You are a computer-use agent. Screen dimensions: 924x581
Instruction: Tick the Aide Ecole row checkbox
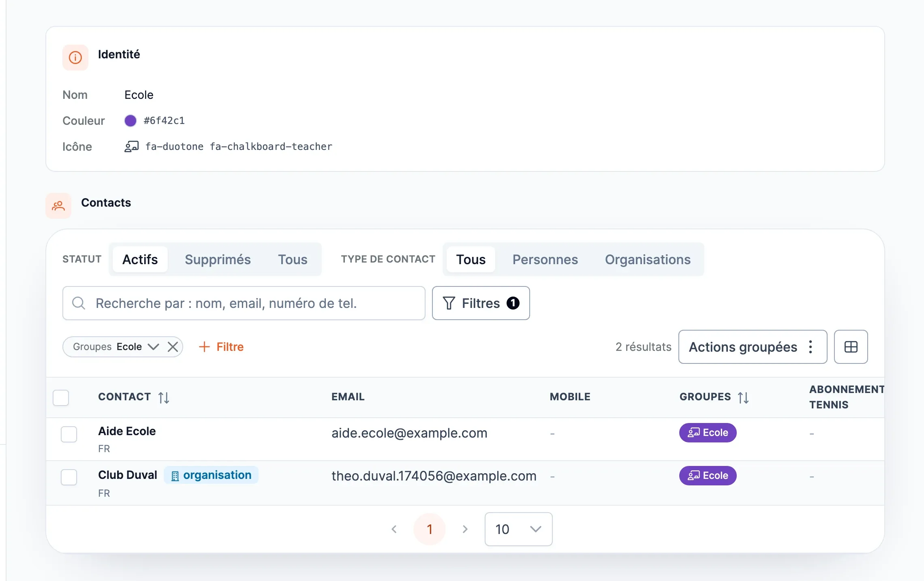pyautogui.click(x=69, y=434)
